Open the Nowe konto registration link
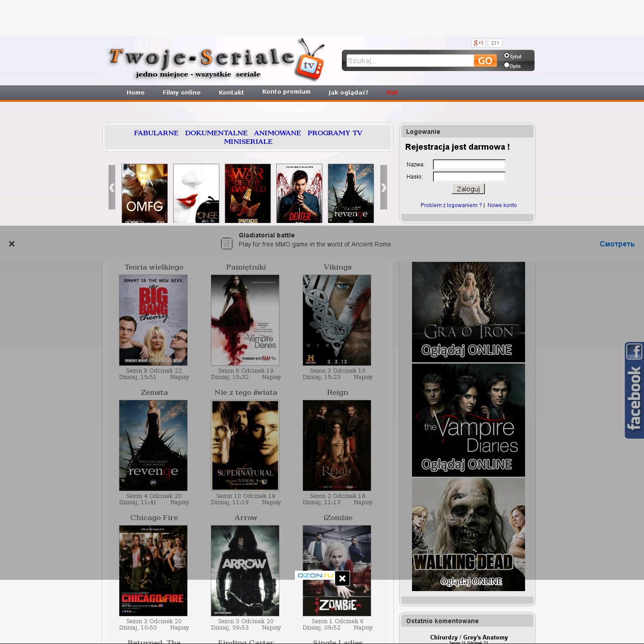 (502, 205)
